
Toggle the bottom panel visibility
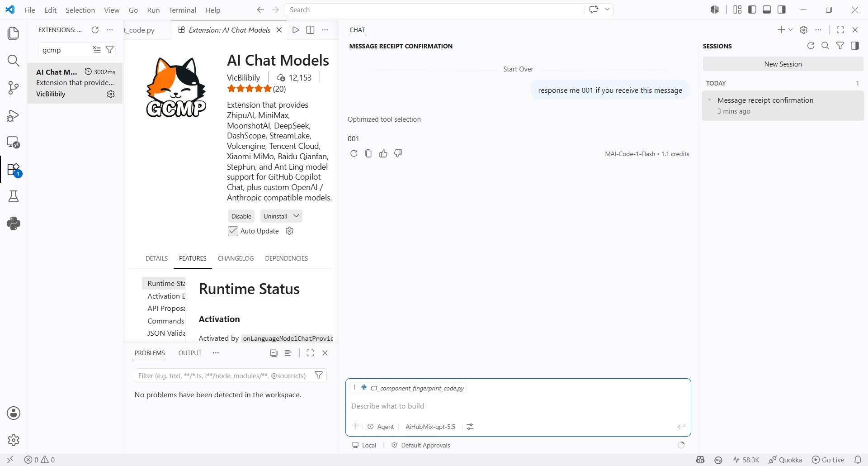(x=767, y=10)
